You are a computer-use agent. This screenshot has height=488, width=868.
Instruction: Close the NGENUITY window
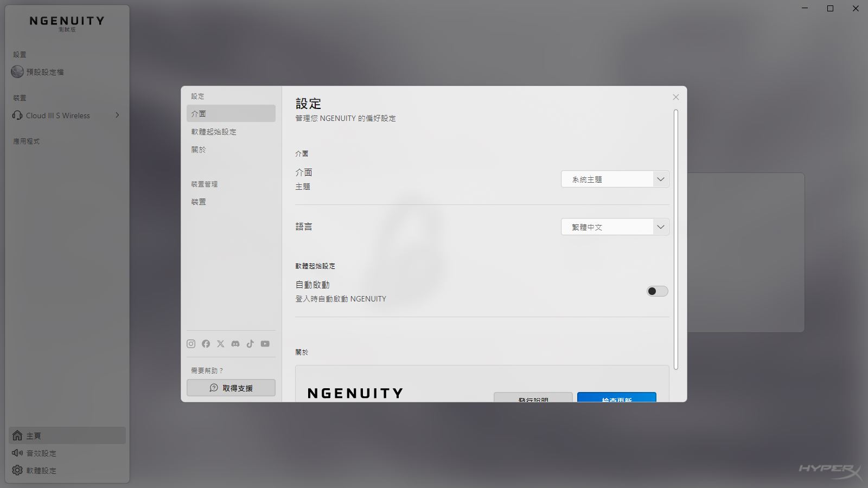click(856, 9)
